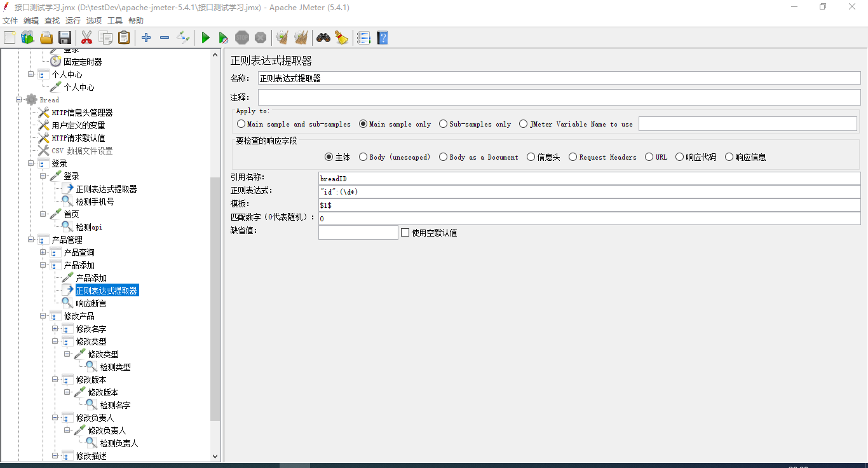Start test with no pauses icon

pyautogui.click(x=224, y=38)
